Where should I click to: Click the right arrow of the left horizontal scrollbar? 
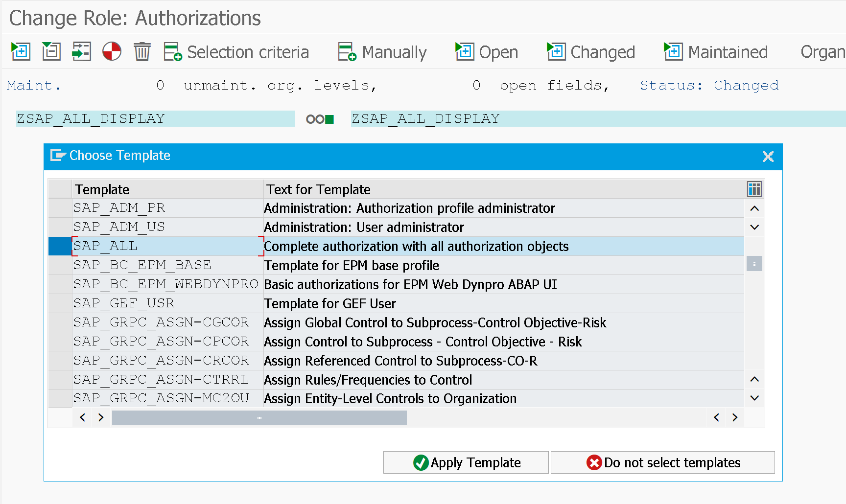101,417
